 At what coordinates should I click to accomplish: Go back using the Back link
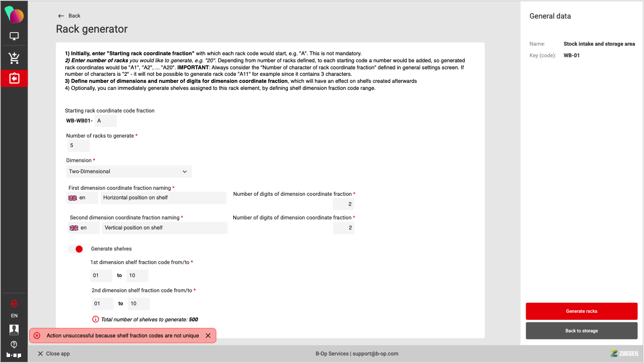pyautogui.click(x=69, y=16)
